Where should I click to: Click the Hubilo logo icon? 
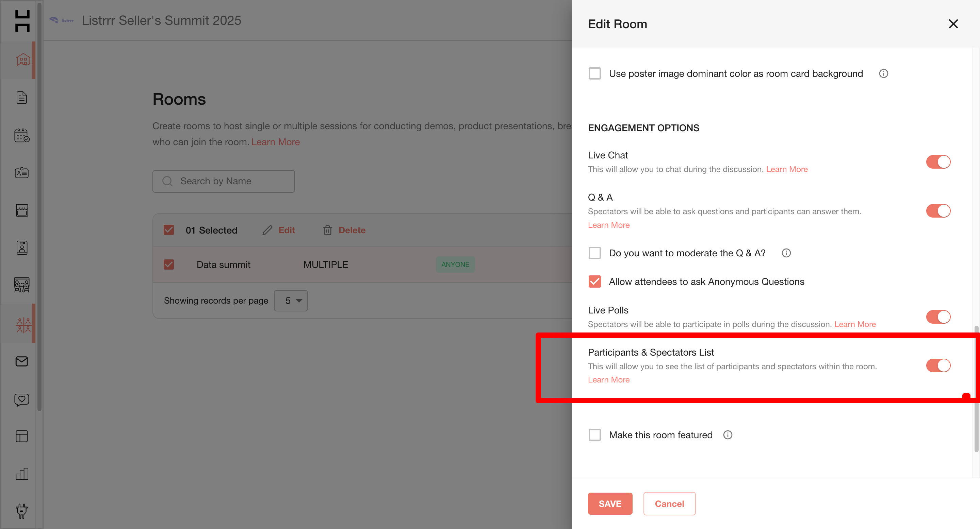[x=22, y=21]
